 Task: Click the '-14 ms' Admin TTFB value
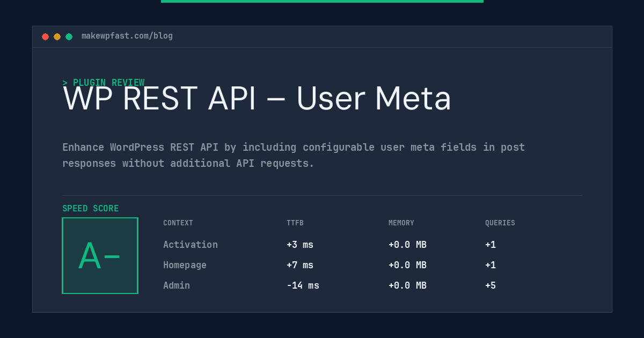click(x=303, y=285)
